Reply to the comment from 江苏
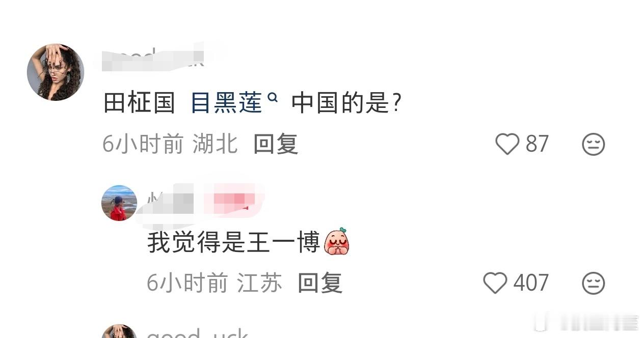The width and height of the screenshot is (644, 338). pos(320,283)
